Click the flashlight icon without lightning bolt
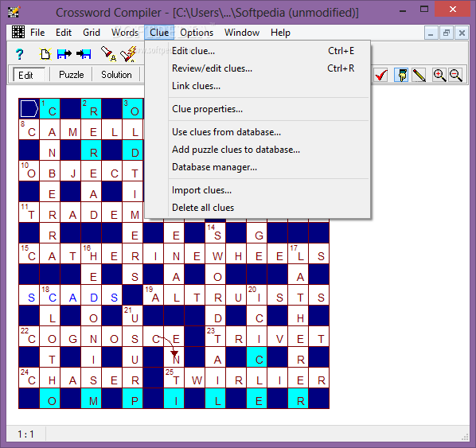This screenshot has width=476, height=448. coord(109,53)
